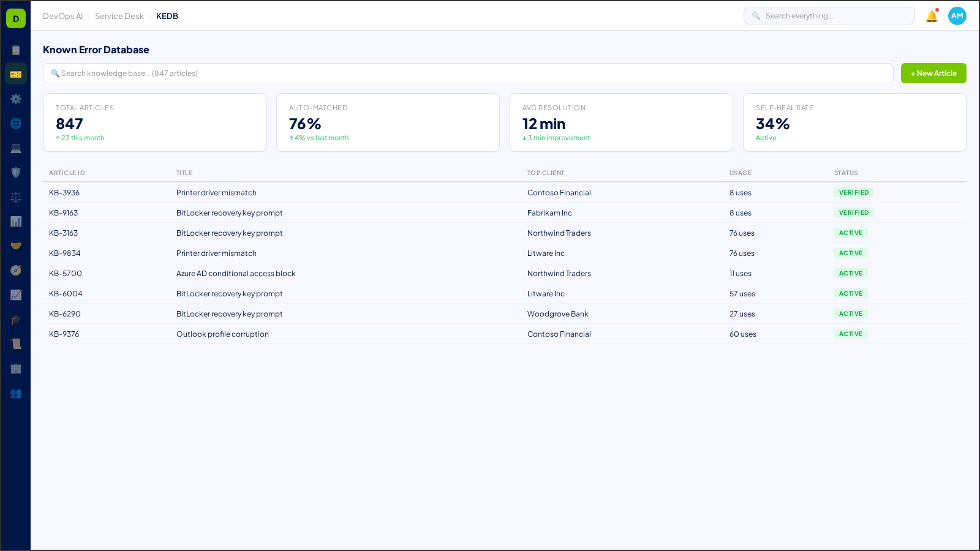
Task: Click the line chart reports icon
Action: tap(16, 294)
